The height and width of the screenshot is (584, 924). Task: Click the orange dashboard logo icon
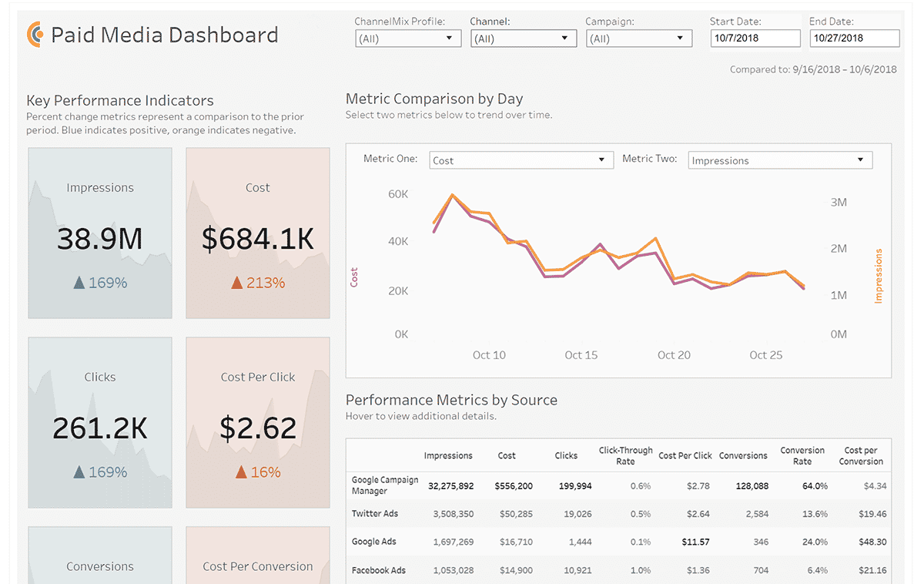click(35, 35)
